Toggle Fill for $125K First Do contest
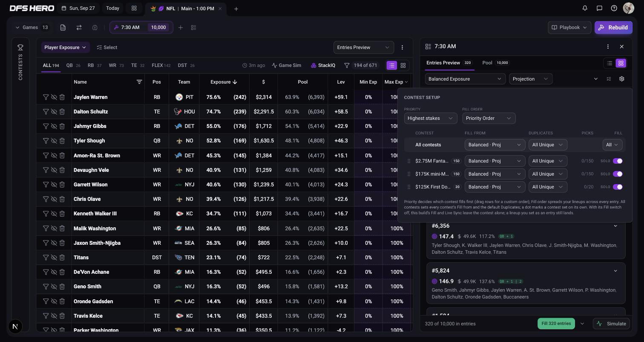This screenshot has height=342, width=644. 618,187
